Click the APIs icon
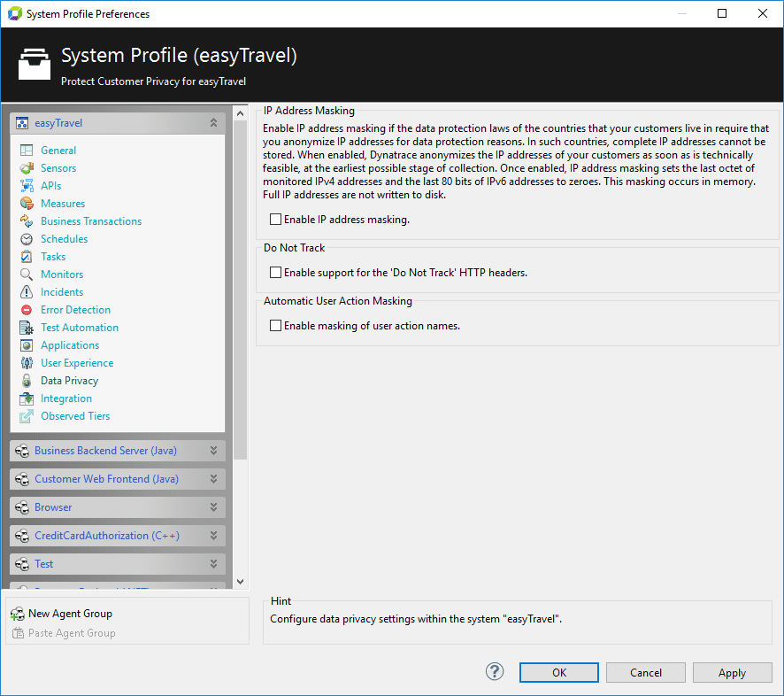Image resolution: width=784 pixels, height=696 pixels. point(27,186)
